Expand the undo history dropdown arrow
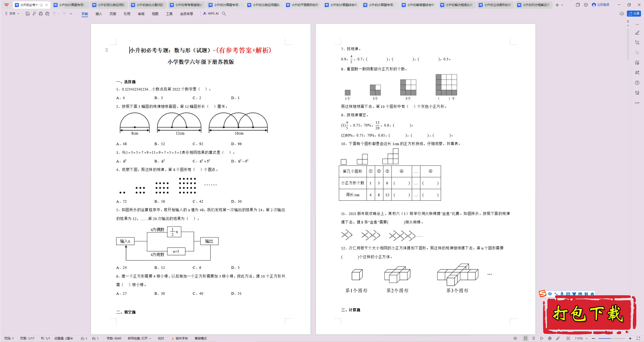644x342 pixels. (x=58, y=14)
